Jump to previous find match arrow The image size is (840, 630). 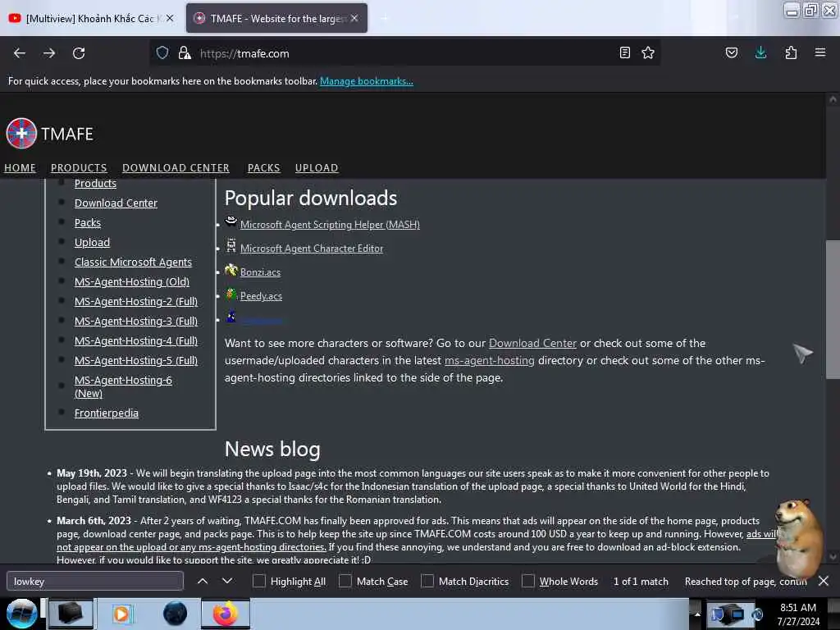(203, 581)
